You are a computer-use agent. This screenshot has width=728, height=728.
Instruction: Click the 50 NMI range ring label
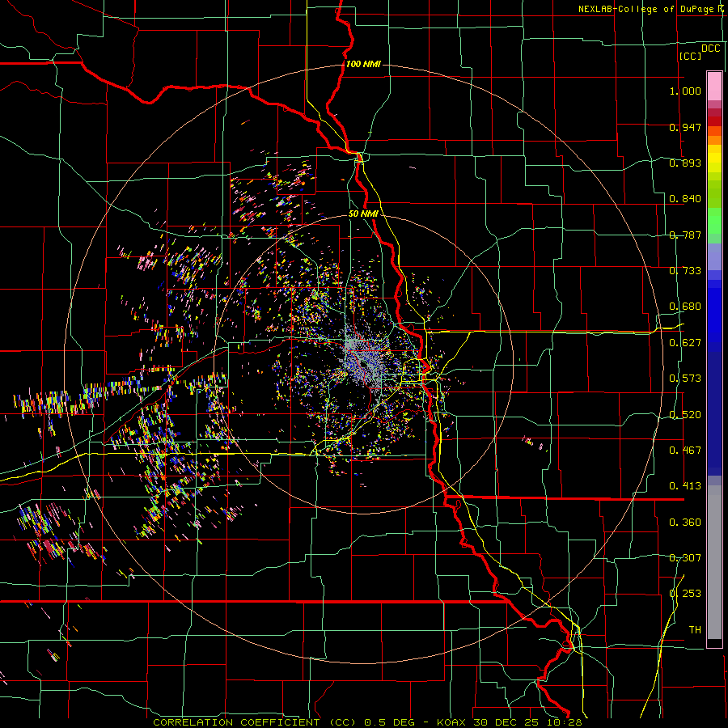coord(363,214)
